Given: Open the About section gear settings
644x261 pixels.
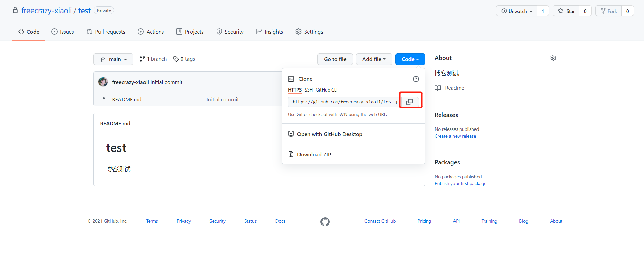Looking at the screenshot, I should (553, 58).
